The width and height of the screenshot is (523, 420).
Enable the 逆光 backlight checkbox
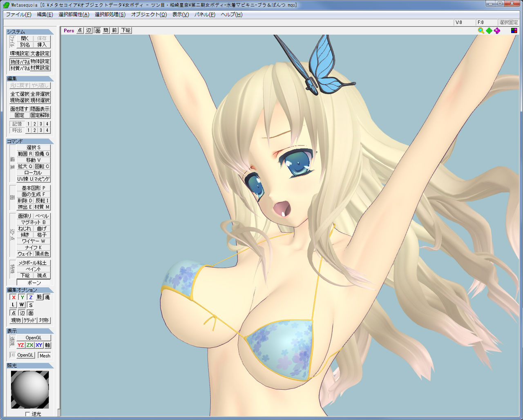(x=28, y=414)
